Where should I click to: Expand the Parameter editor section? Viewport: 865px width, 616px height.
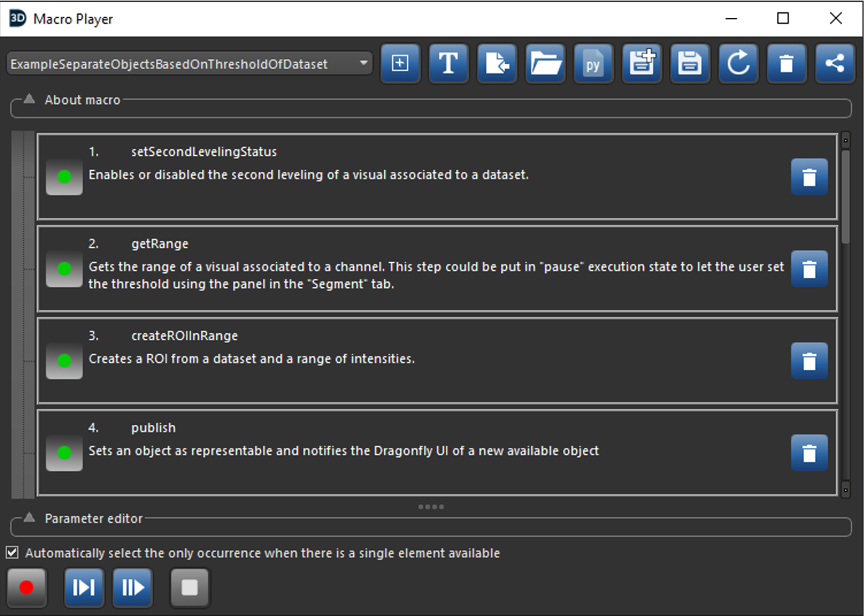point(29,518)
